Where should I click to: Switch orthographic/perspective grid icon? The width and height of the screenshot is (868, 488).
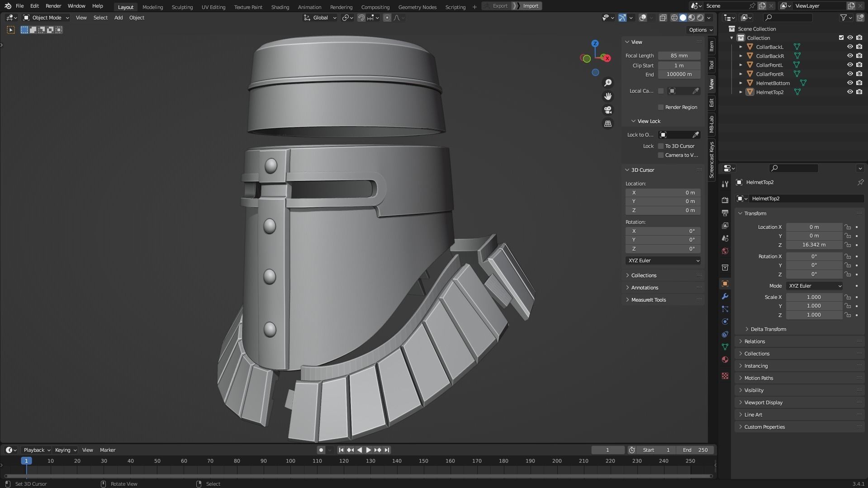click(x=608, y=123)
